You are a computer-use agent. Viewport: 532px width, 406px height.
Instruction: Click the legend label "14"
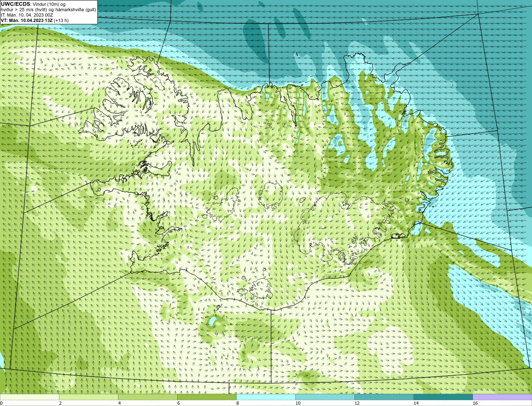pos(416,403)
